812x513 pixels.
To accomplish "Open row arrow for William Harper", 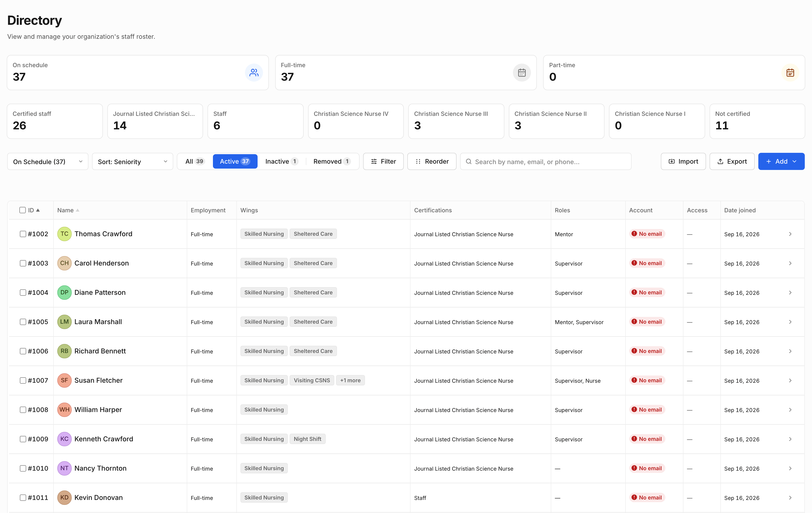I will [x=790, y=410].
